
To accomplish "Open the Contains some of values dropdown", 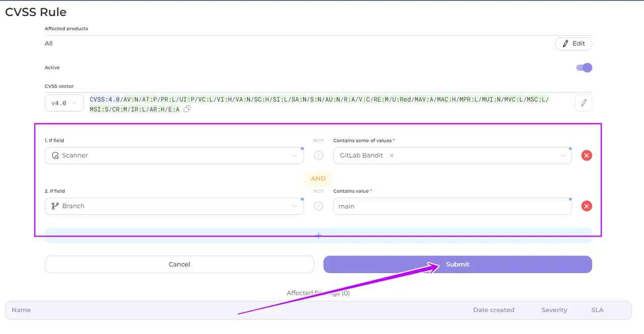I will (562, 155).
